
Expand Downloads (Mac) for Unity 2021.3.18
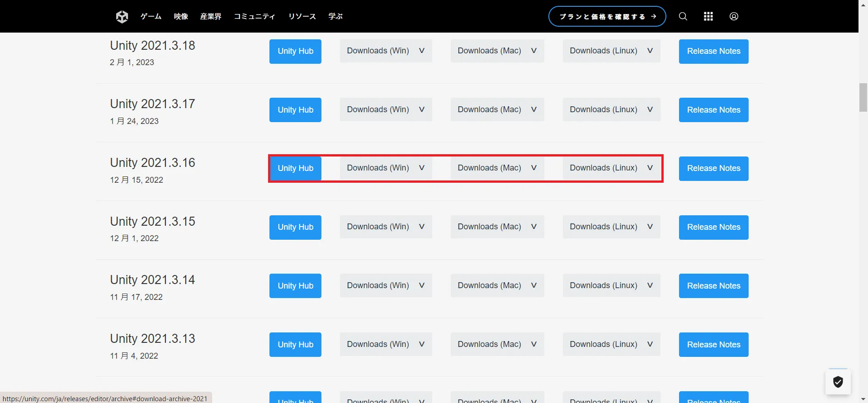497,51
